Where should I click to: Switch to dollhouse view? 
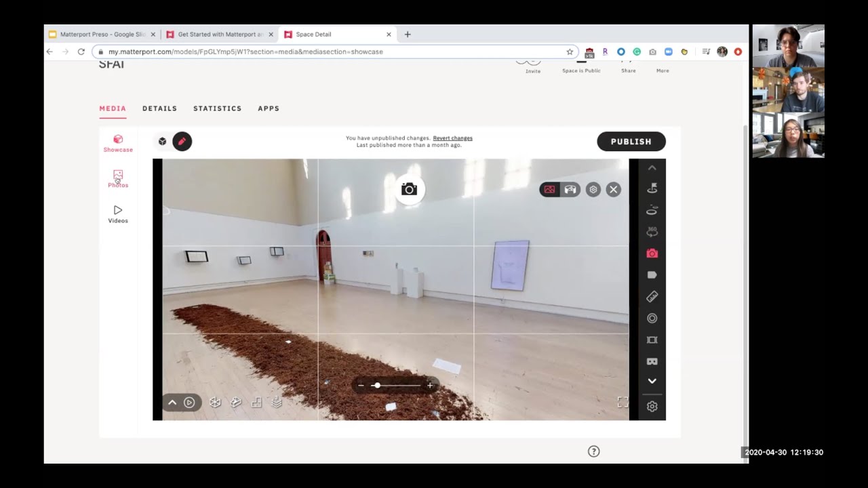tap(215, 403)
